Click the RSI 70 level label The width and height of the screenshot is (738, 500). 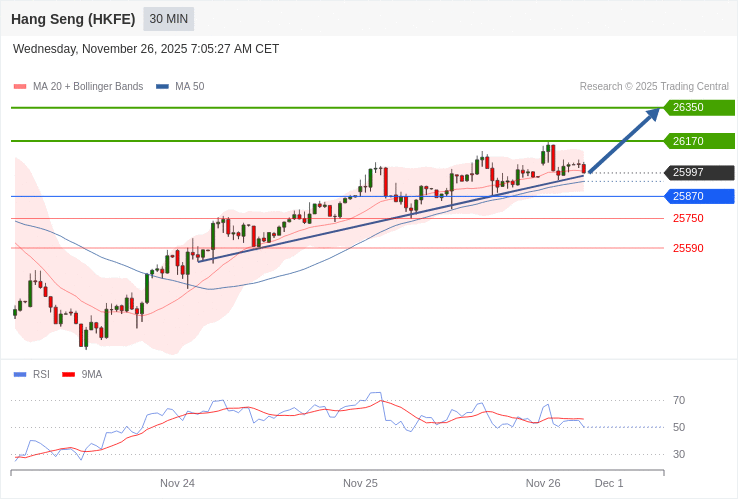point(679,401)
